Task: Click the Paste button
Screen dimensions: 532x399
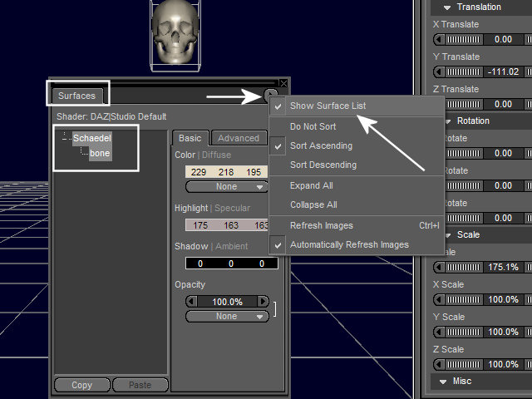Action: [x=140, y=385]
